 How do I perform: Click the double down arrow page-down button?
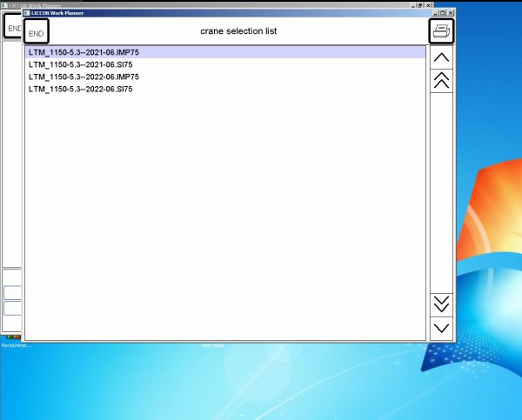[x=441, y=304]
